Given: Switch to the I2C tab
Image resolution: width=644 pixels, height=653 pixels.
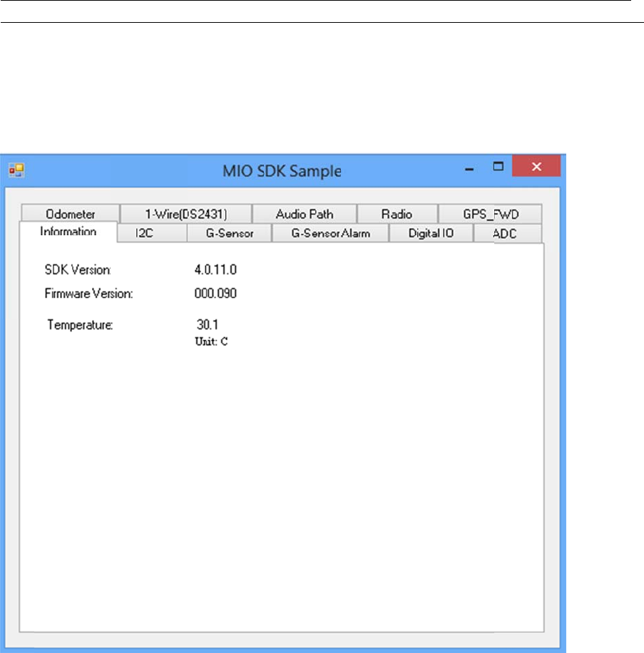Looking at the screenshot, I should (x=152, y=233).
